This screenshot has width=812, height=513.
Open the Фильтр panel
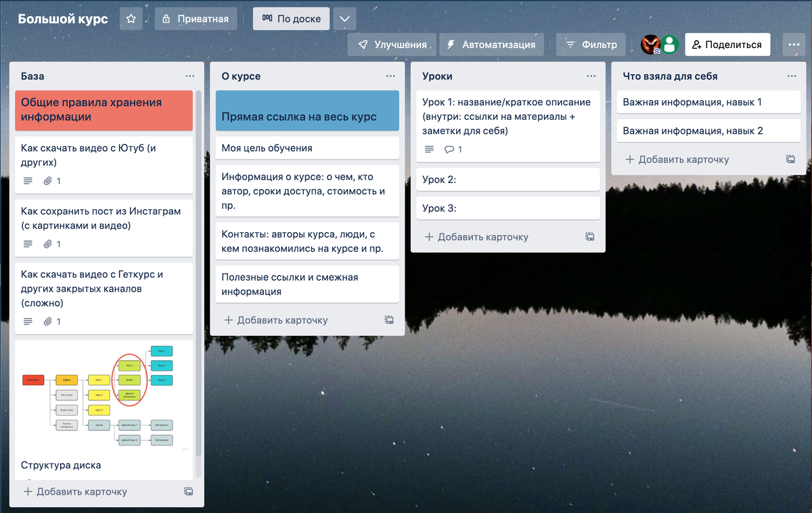click(591, 45)
